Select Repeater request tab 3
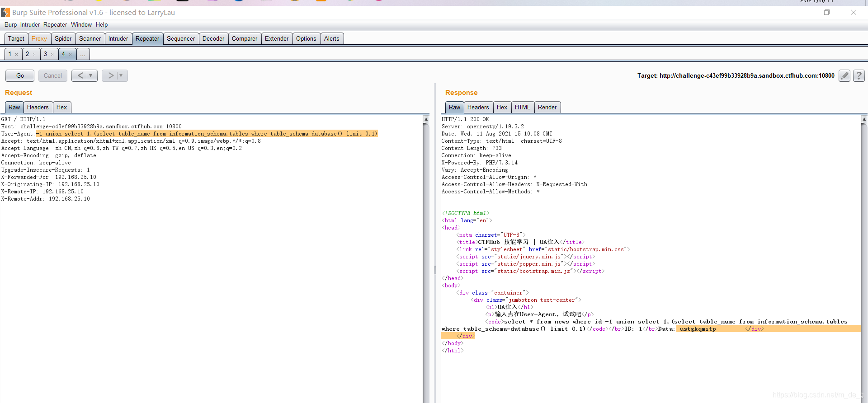The image size is (868, 403). point(45,54)
